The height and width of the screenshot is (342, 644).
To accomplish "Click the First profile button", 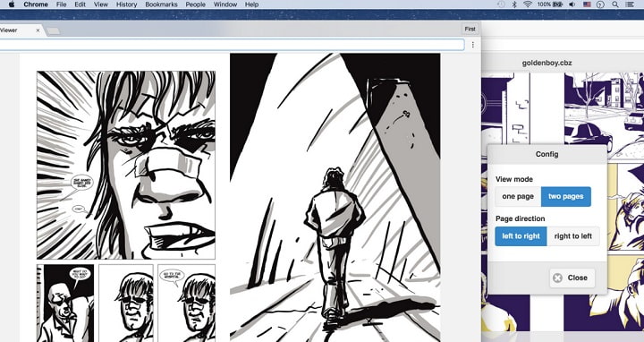I will click(x=470, y=29).
